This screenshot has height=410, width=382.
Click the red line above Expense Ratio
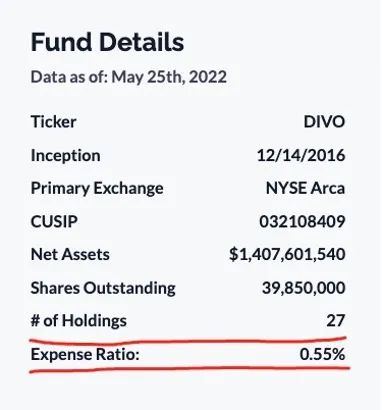[x=188, y=341]
